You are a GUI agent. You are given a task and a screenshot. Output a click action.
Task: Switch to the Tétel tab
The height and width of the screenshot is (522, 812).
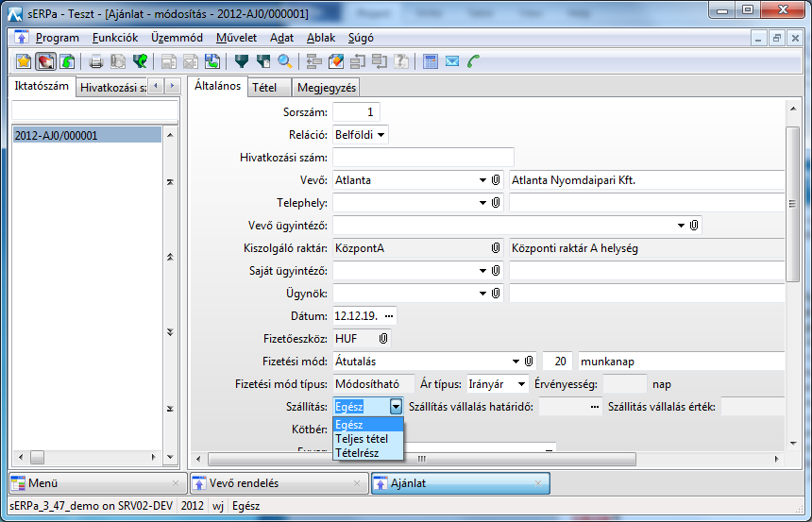coord(264,87)
